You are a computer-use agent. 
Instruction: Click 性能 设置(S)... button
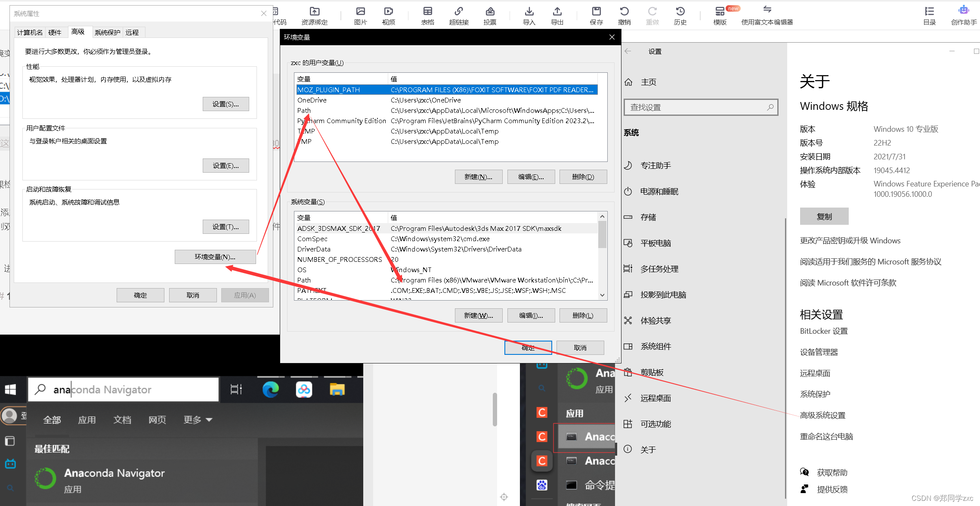pos(226,104)
